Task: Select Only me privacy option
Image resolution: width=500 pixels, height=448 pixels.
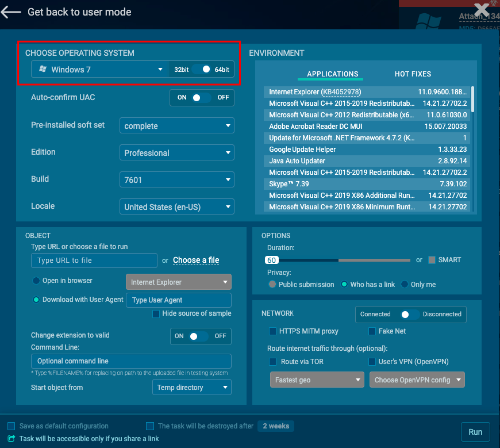Action: [x=405, y=284]
